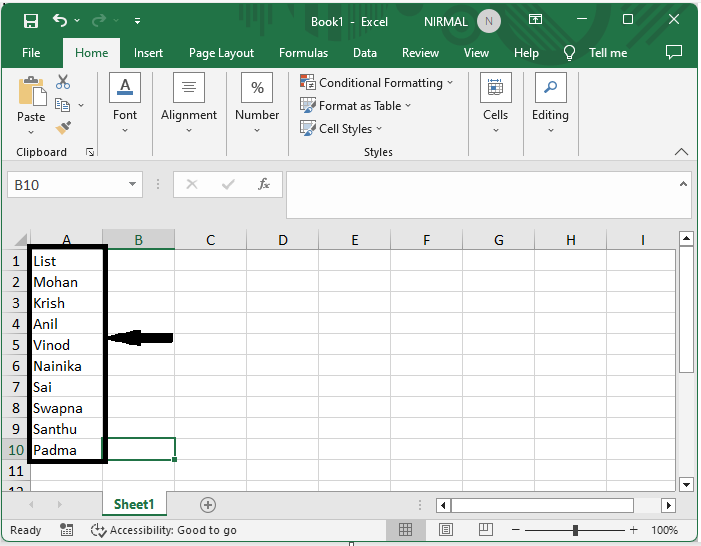Viewport: 701px width, 546px height.
Task: Click the Copy icon
Action: 62,105
